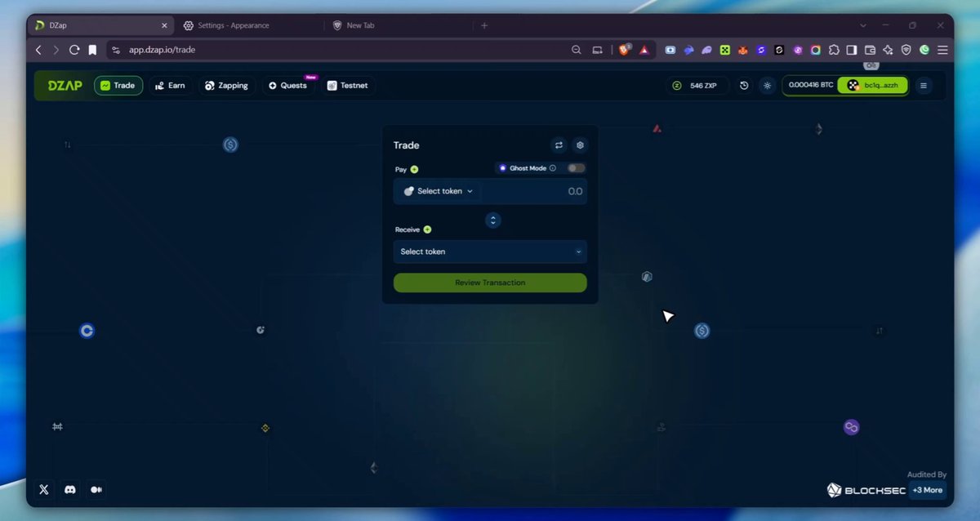This screenshot has height=521, width=980.
Task: Reload the current page
Action: point(74,50)
